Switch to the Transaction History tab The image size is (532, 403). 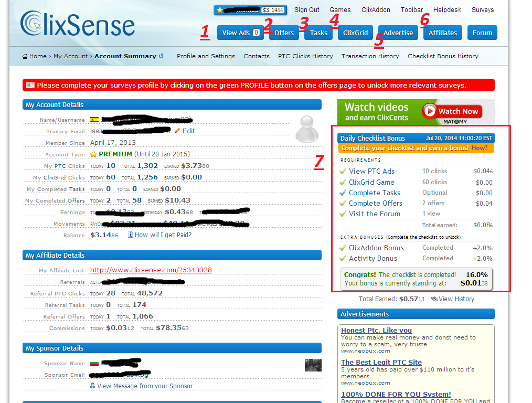coord(370,56)
